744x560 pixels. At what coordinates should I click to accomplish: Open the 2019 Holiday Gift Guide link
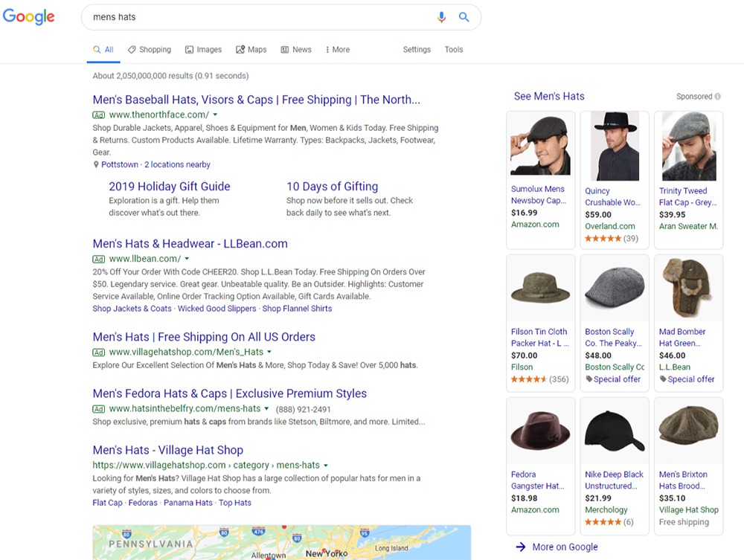[x=170, y=187]
